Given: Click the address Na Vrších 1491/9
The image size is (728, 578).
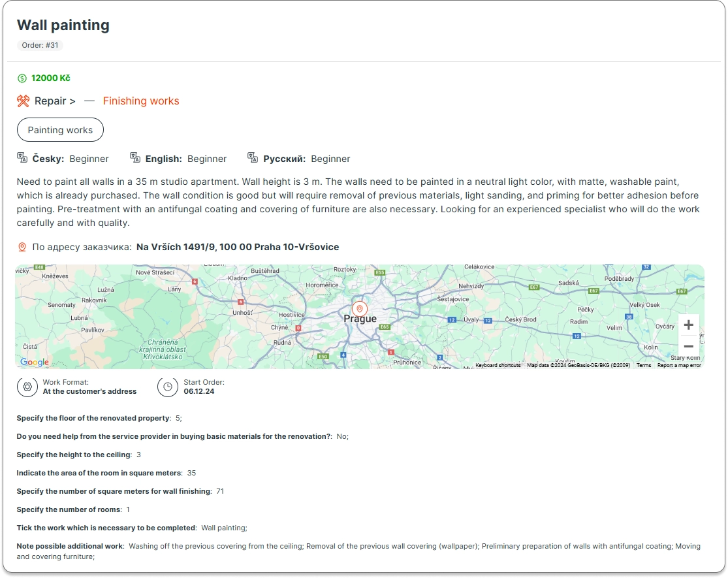Looking at the screenshot, I should coord(238,247).
